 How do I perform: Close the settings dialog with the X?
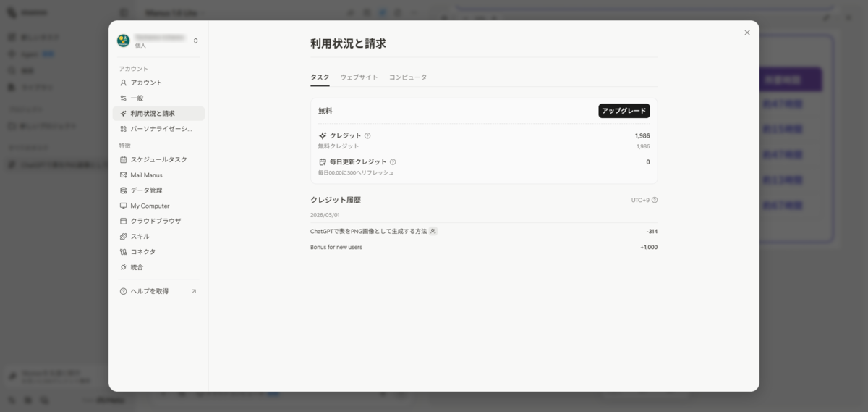[x=747, y=33]
